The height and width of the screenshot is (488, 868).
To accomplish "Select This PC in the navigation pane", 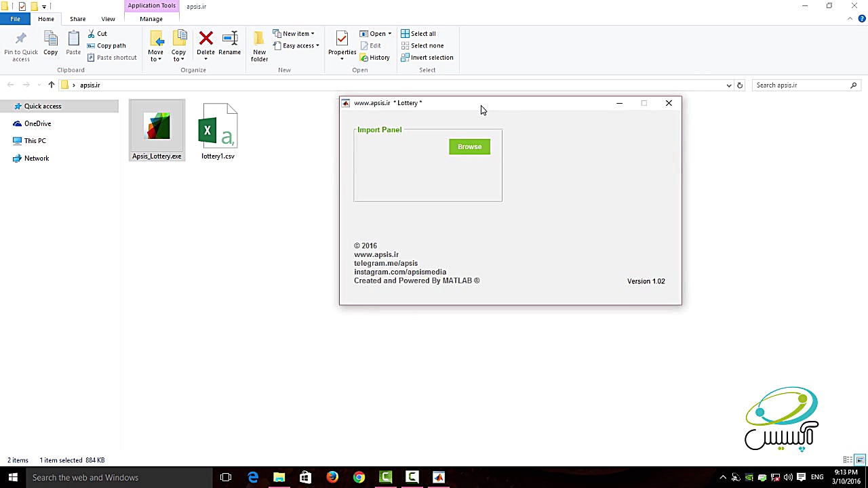I will click(x=35, y=141).
